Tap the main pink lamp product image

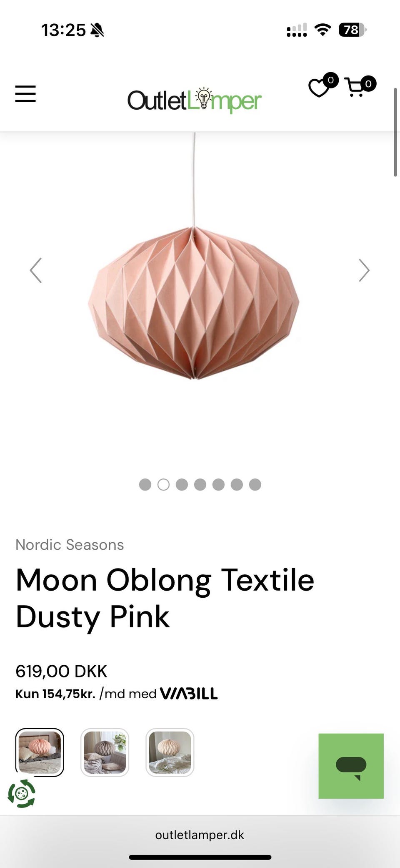194,302
